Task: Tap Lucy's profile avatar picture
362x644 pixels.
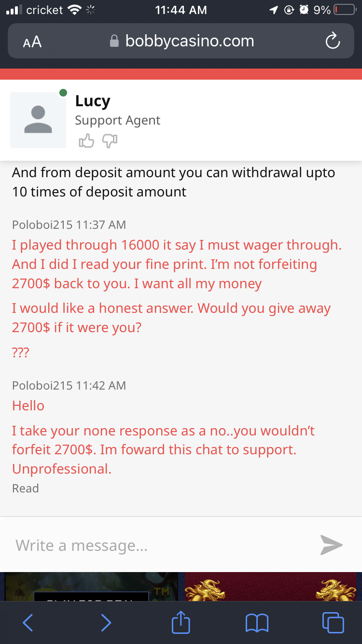Action: point(38,120)
